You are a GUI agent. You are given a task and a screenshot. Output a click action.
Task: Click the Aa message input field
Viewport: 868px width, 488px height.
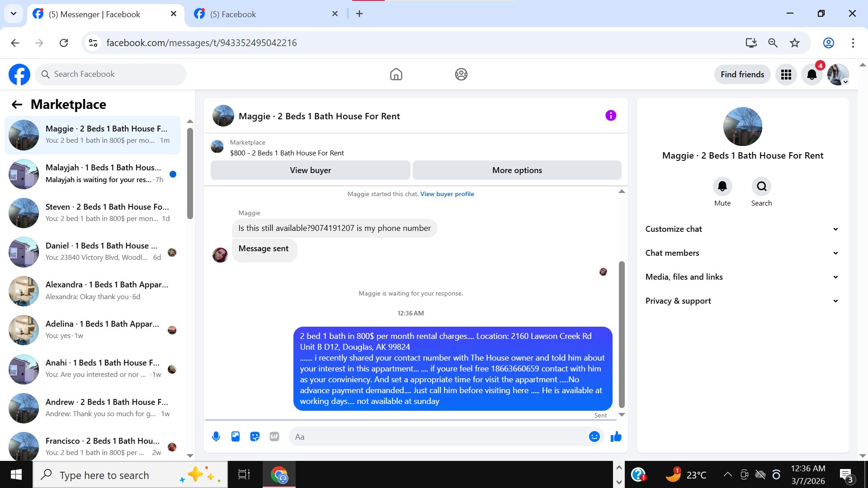[x=439, y=437]
